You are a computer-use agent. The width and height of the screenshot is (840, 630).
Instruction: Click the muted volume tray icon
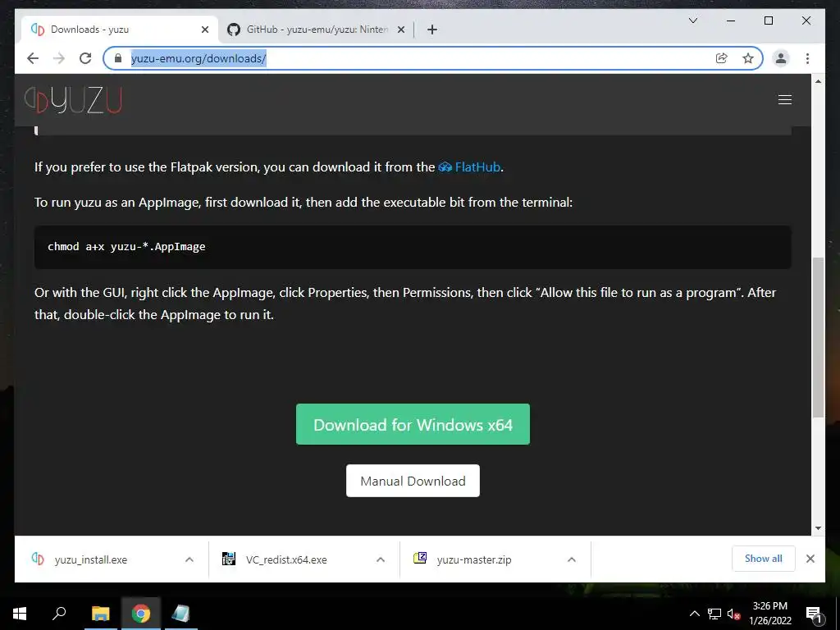tap(733, 614)
